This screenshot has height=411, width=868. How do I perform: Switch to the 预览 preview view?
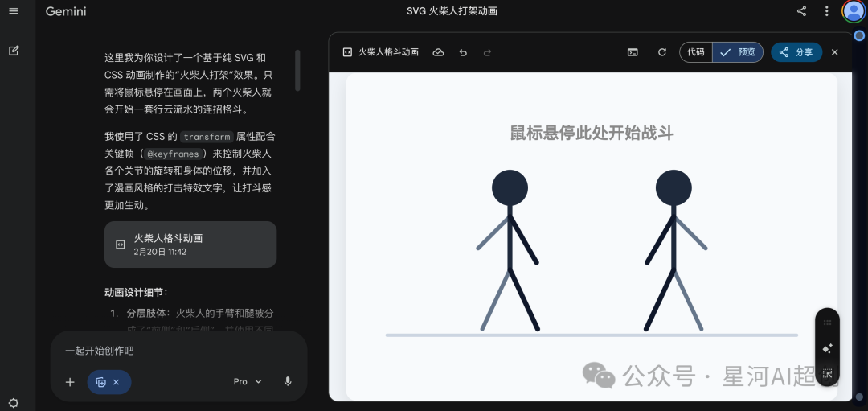(x=739, y=52)
